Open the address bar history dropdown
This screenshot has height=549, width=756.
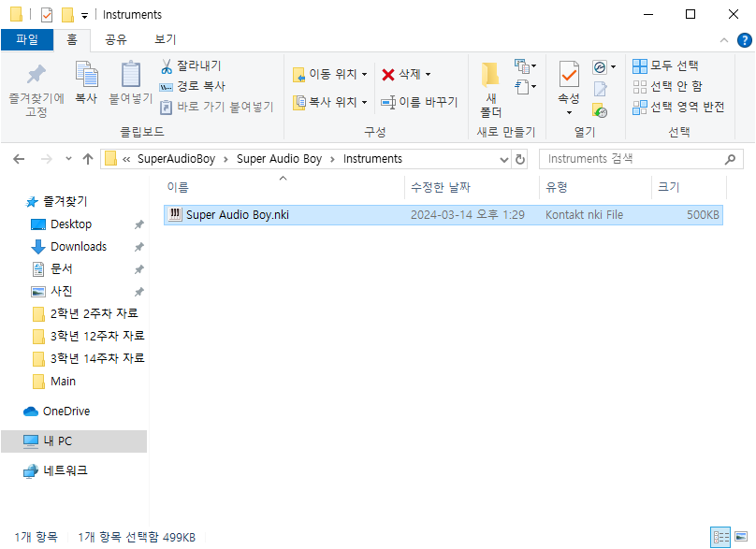503,160
